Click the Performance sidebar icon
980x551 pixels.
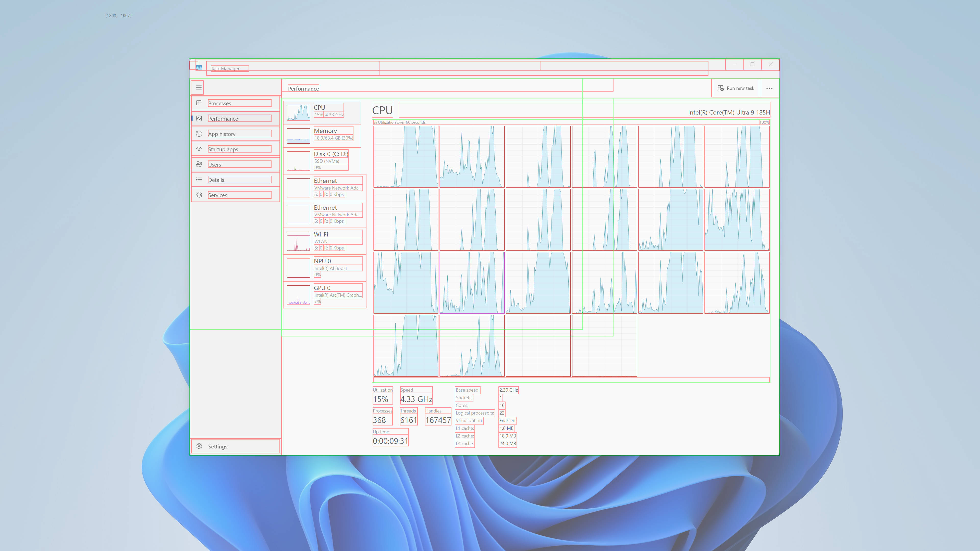point(199,118)
